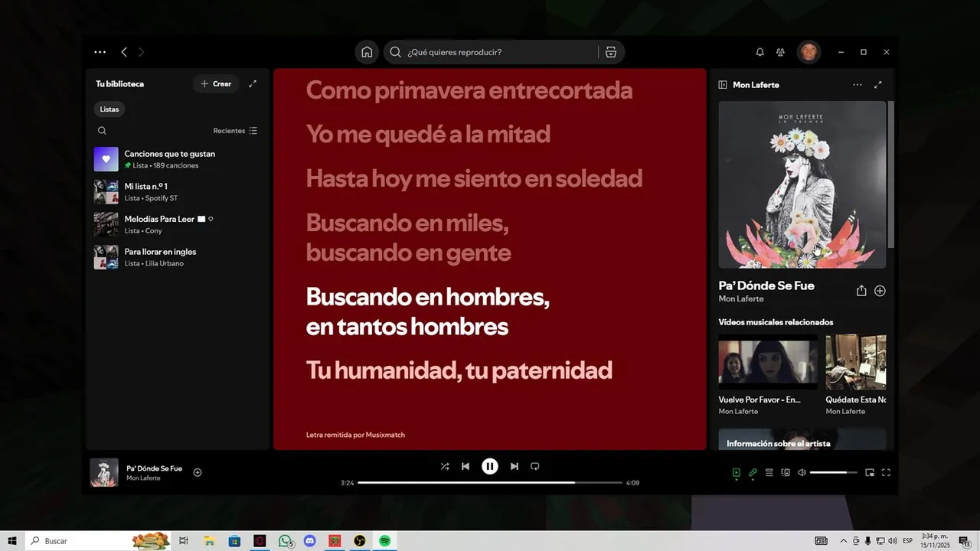Play the 'Quédate Esta Noche' related video thumbnail
980x551 pixels.
[855, 363]
